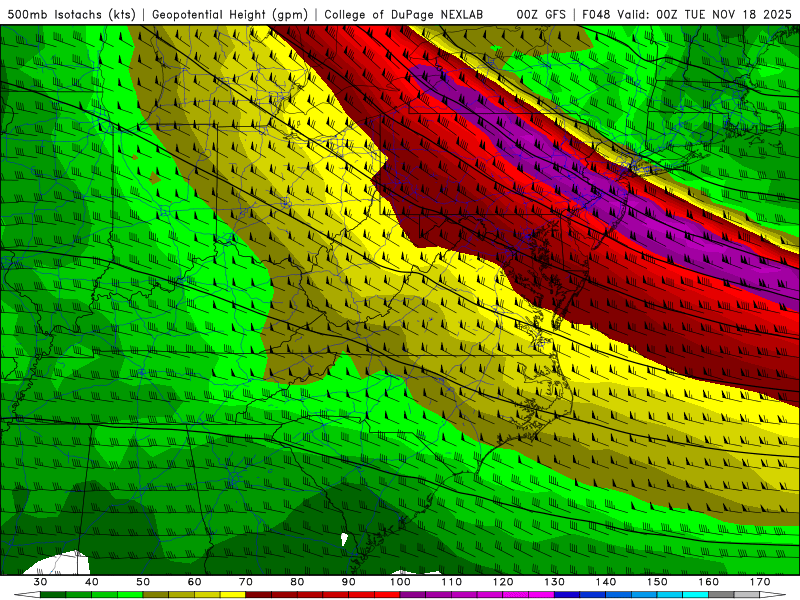Pick the magenta 125-130 kt legend swatch
Screen dimensions: 800x600
click(x=542, y=595)
